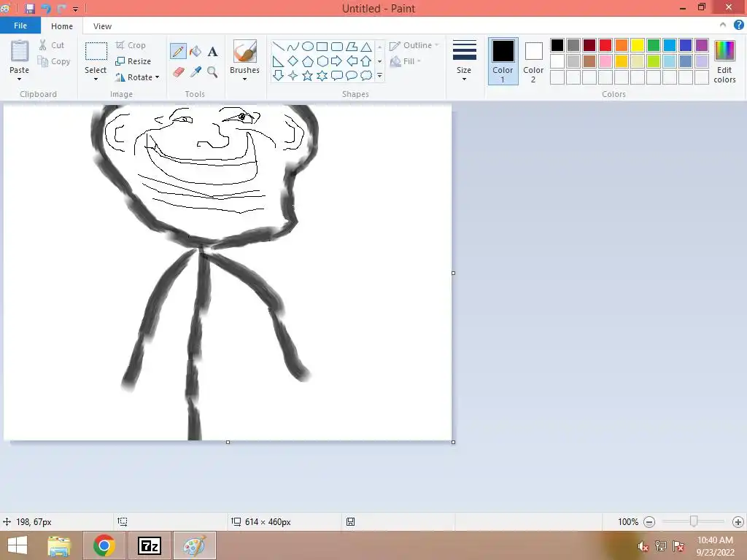Activate Color 2 background selector

coord(533,61)
